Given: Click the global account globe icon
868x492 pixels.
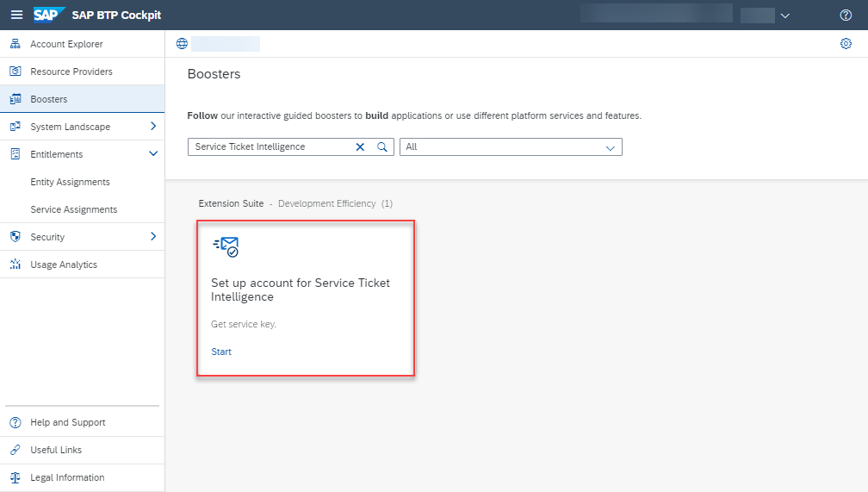Looking at the screenshot, I should 182,44.
